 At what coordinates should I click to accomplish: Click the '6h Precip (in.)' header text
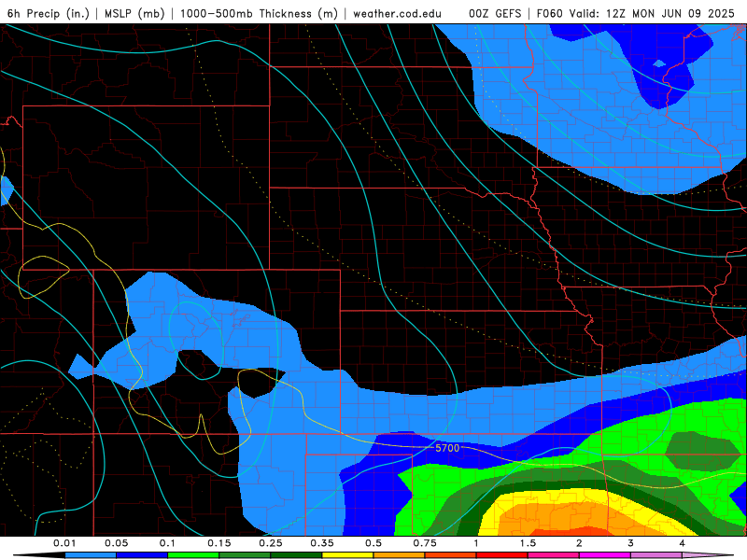pyautogui.click(x=49, y=13)
